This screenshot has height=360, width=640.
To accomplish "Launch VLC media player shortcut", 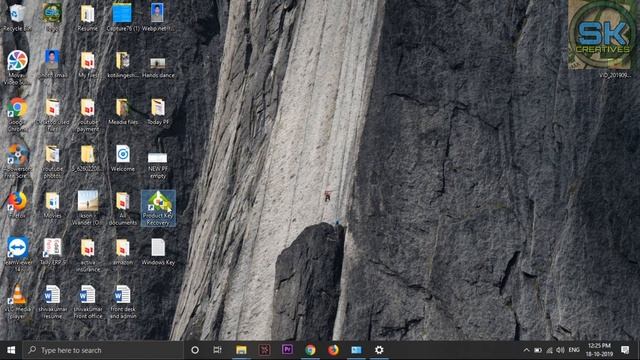I will [x=17, y=301].
